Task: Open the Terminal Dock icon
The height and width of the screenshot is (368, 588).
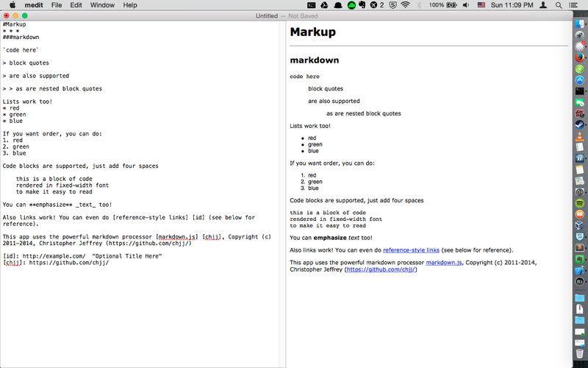Action: pos(580,91)
